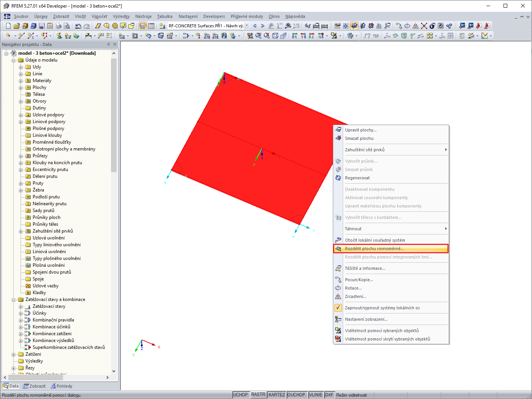Click the navigator vertical scrollbar thumb
Screen dimensions: 532x399
114,115
